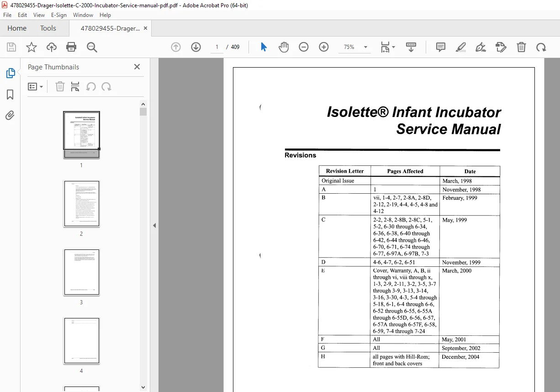Zoom in with the plus icon
Screen dimensions: 560x392
point(324,47)
